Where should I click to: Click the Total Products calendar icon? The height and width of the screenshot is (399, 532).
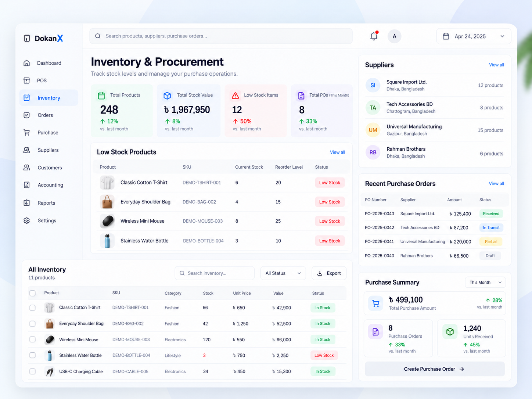click(x=101, y=96)
